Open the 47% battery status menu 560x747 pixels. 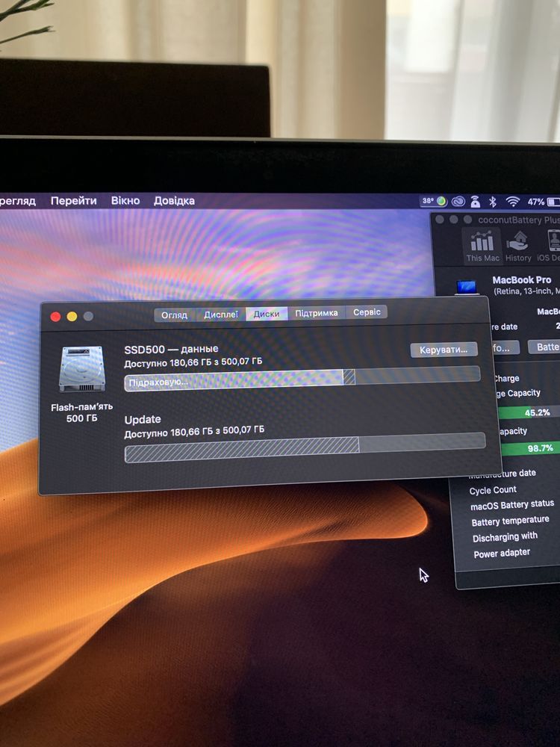click(543, 202)
